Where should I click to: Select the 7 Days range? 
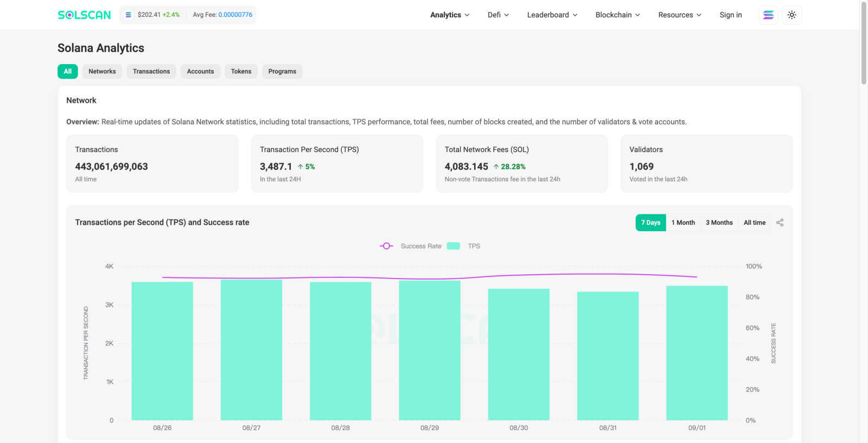tap(650, 223)
